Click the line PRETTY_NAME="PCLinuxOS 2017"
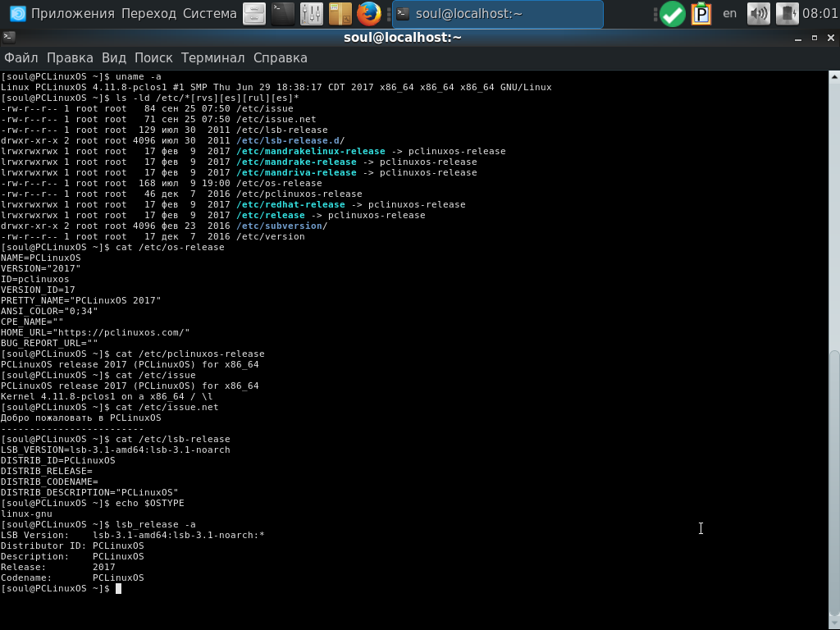Image resolution: width=840 pixels, height=630 pixels. (x=81, y=300)
